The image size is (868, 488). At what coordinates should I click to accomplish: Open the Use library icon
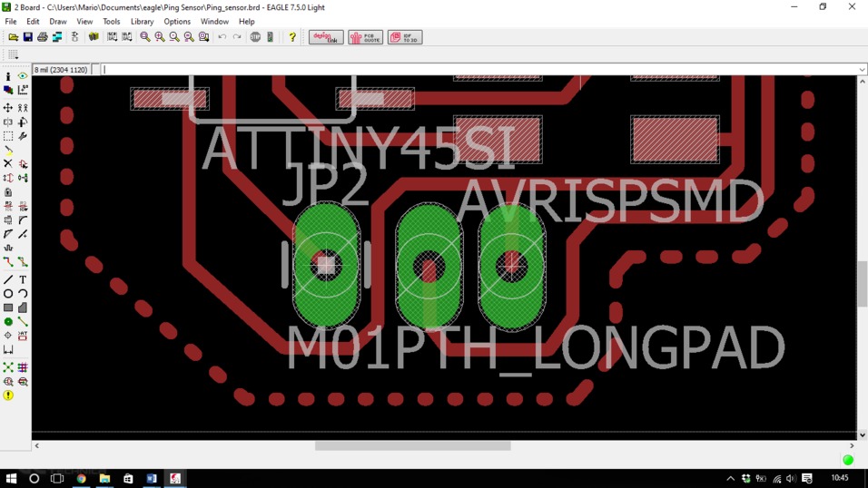[x=94, y=37]
